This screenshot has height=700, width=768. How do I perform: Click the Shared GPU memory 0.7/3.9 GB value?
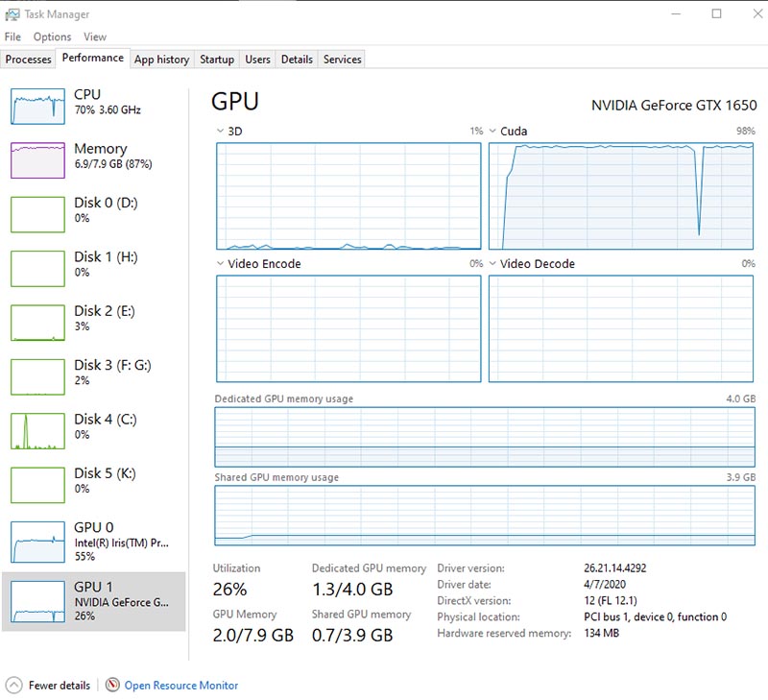coord(352,636)
